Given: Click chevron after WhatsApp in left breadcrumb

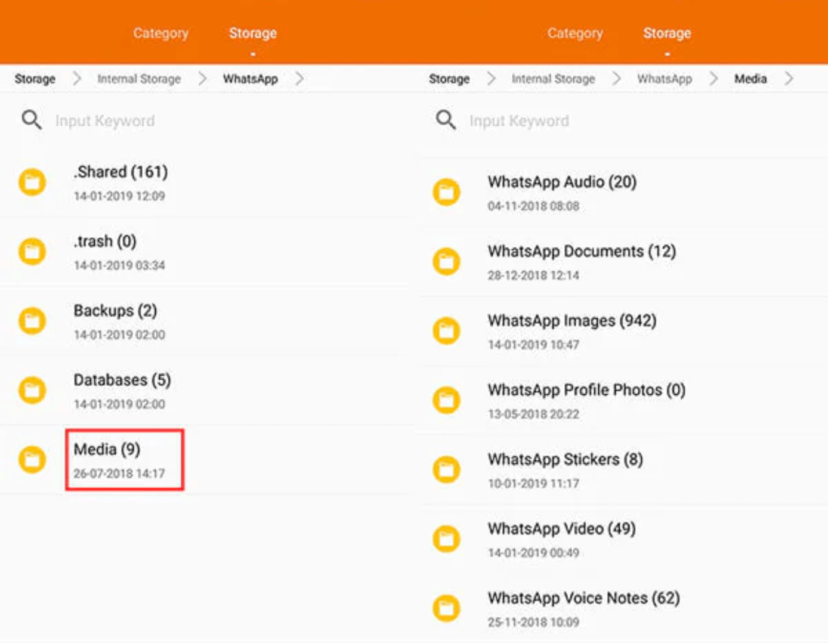Looking at the screenshot, I should pos(299,79).
